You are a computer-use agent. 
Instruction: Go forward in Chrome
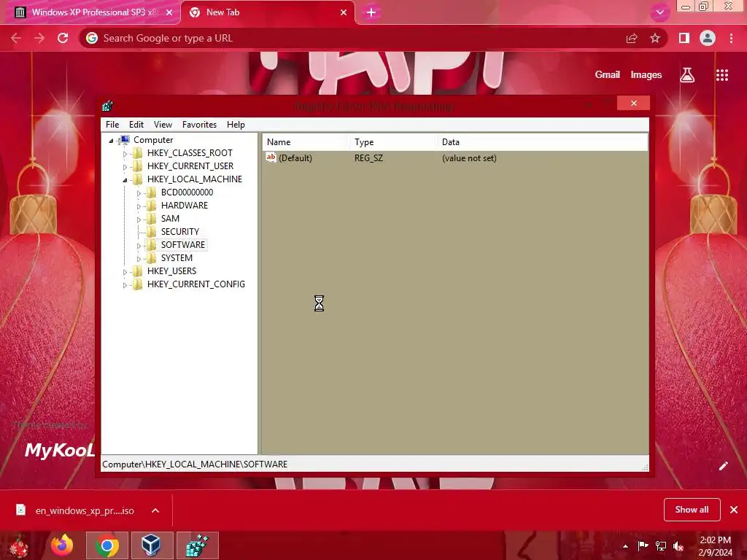(39, 38)
